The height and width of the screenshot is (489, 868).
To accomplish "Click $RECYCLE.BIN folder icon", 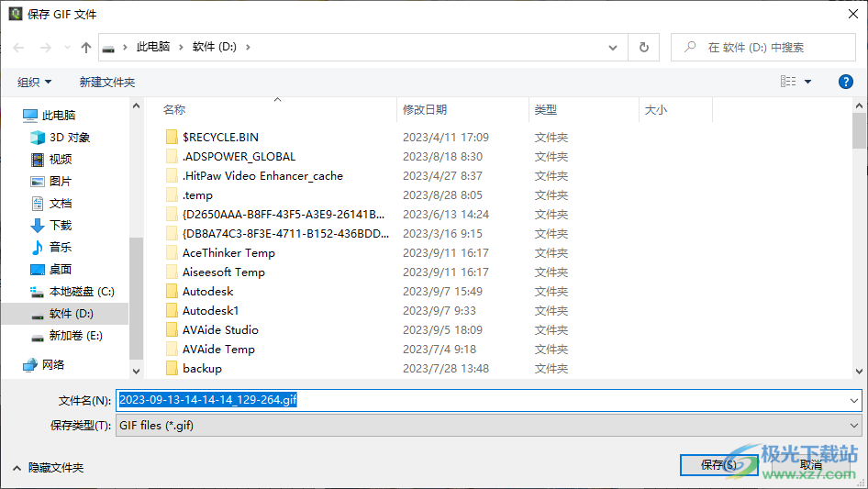I will [x=172, y=137].
